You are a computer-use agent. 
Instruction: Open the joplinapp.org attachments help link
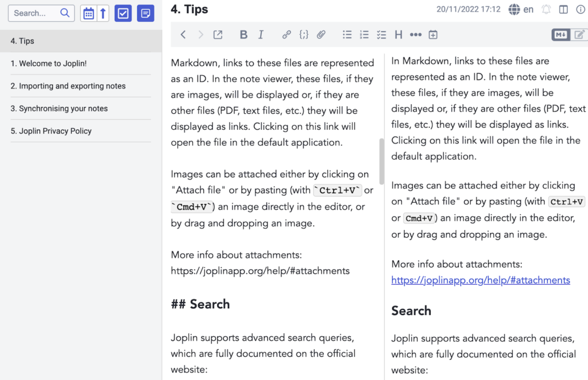point(481,280)
